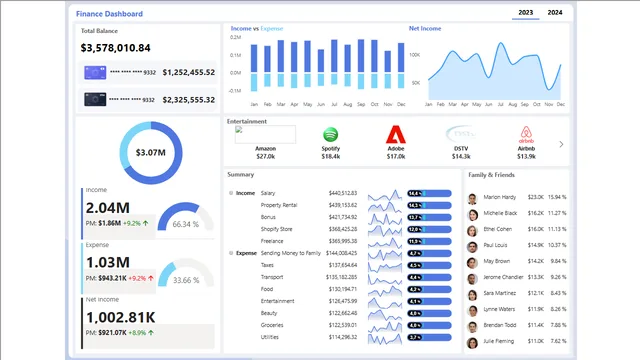Click the green up arrow beside Net Income +8.9%
The image size is (640, 360).
151,333
